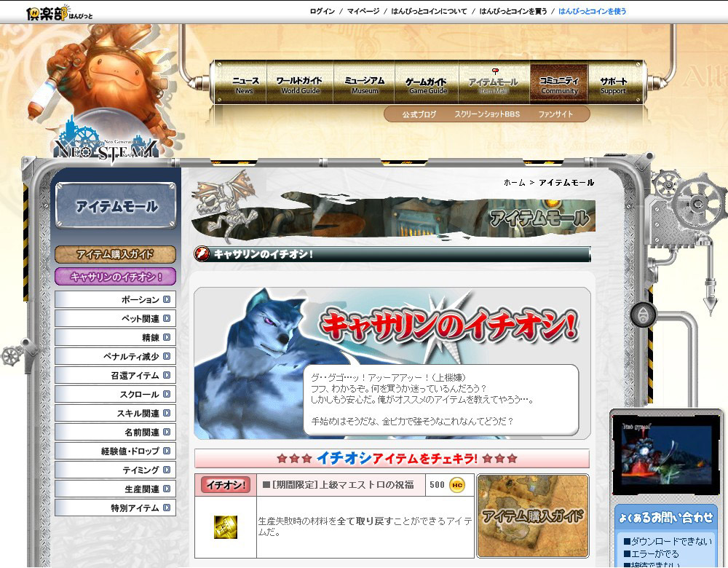Image resolution: width=728 pixels, height=568 pixels.
Task: Click the arrow icon beside ポーション
Action: (x=167, y=299)
